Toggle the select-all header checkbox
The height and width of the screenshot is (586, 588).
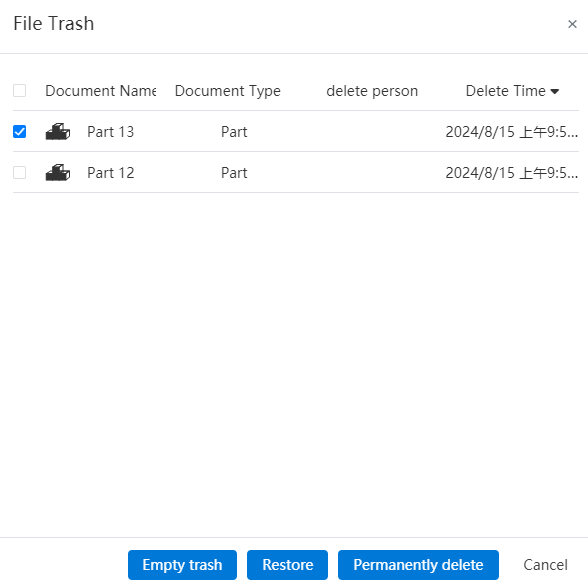click(20, 90)
